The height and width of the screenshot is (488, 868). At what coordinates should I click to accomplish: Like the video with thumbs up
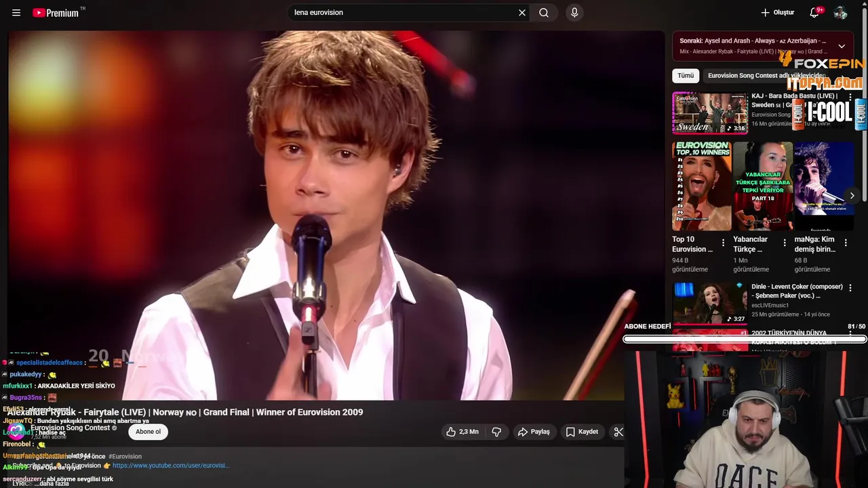point(462,432)
